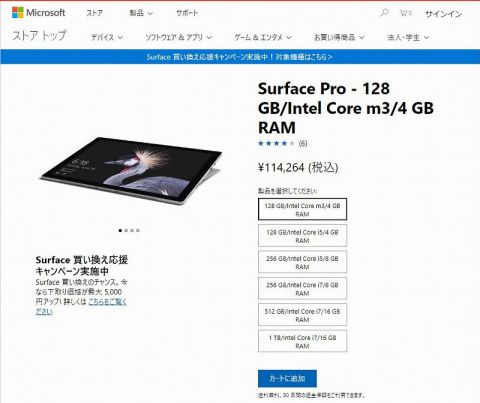Click the Surface Pro product image
The height and width of the screenshot is (403, 480).
coord(131,170)
